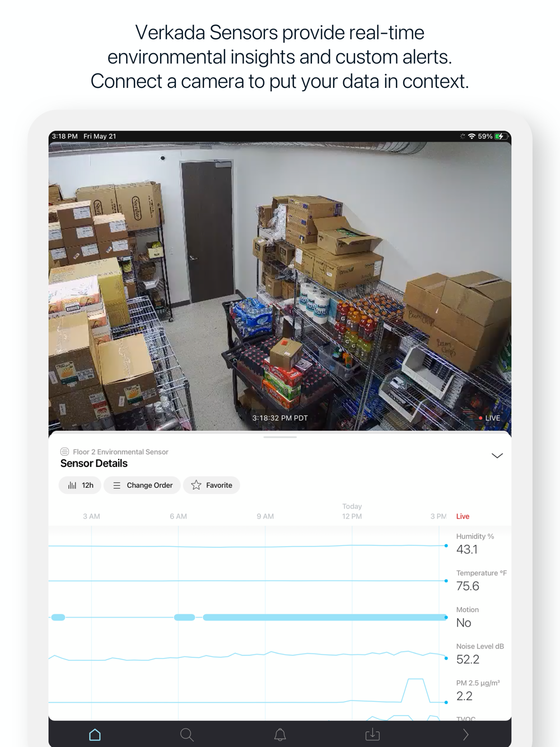Open the Search tab magnifier icon

point(187,735)
